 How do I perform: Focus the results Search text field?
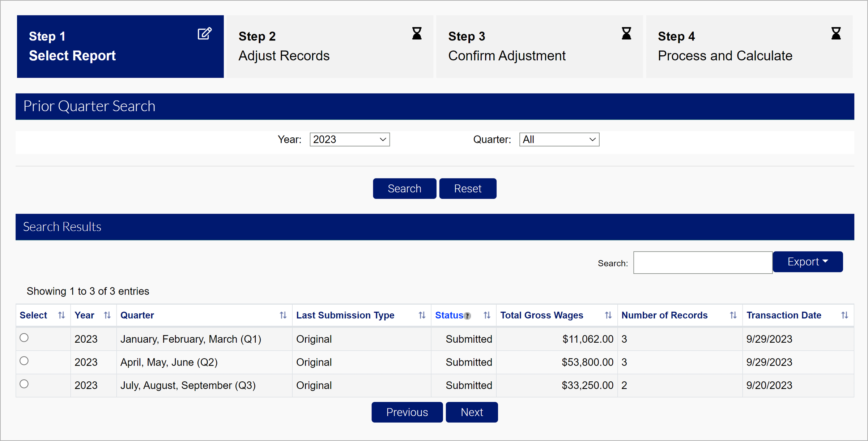(702, 263)
